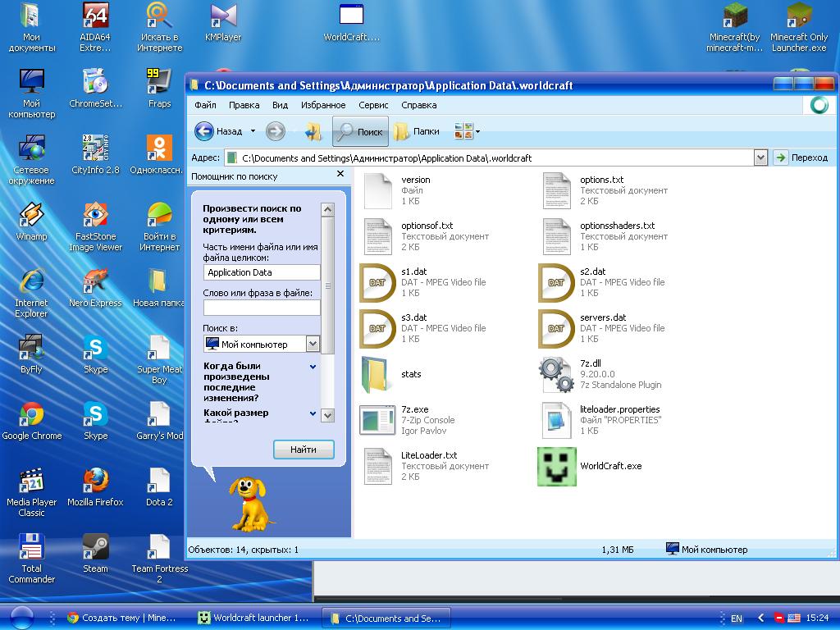Select the 7z.exe console icon
This screenshot has width=840, height=630.
pos(377,420)
